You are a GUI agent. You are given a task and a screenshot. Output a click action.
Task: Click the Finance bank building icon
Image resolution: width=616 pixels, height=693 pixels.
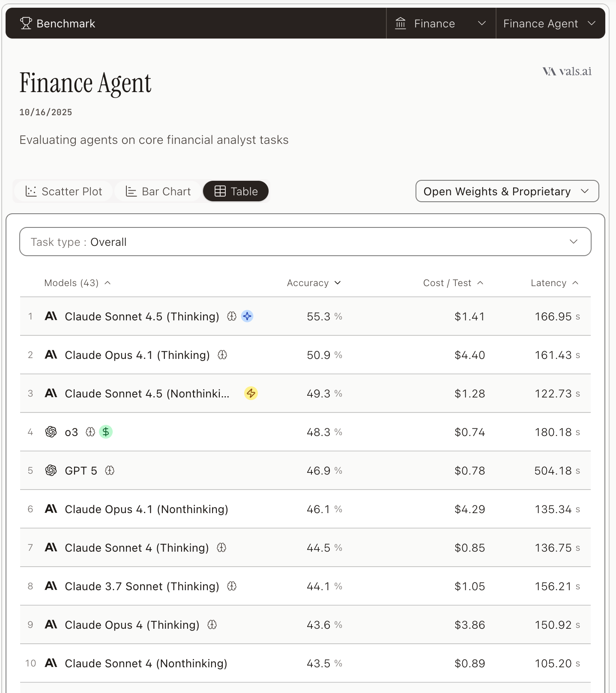click(401, 23)
